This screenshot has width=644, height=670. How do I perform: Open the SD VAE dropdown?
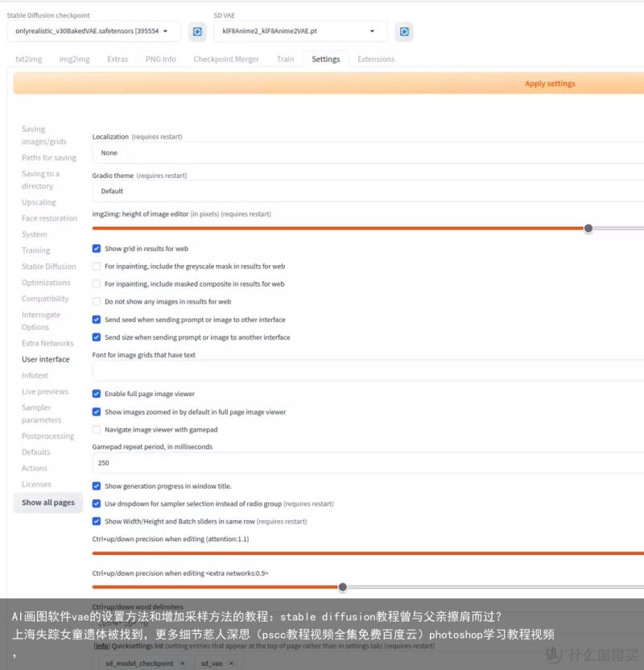click(x=300, y=31)
